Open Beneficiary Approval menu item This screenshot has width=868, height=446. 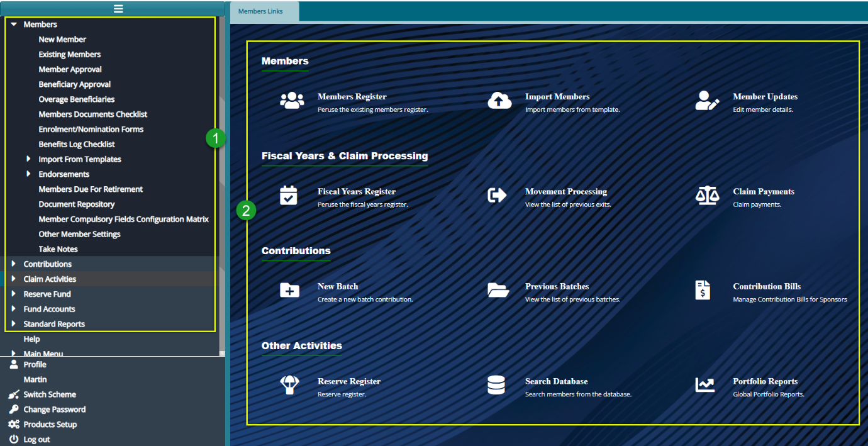coord(75,84)
